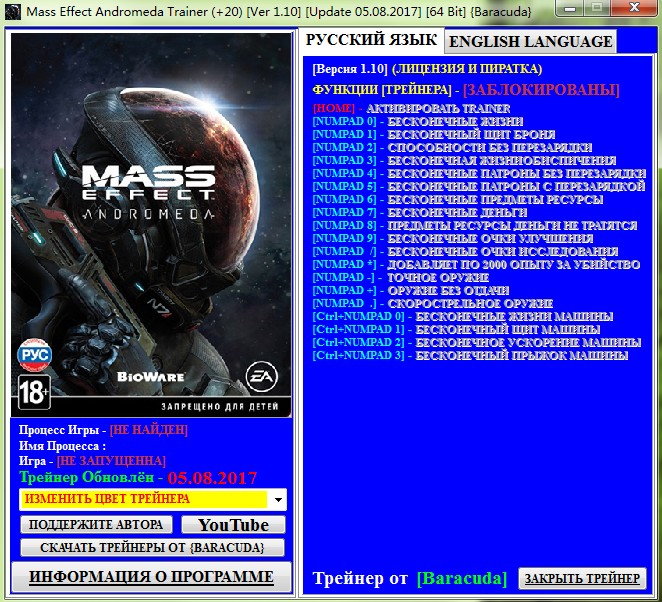Click the [NUMPAD 7] БЕСКОНЕЧНЫЕ ДЕНЬГИ entry
Screen dimensions: 662x602
pyautogui.click(x=419, y=212)
